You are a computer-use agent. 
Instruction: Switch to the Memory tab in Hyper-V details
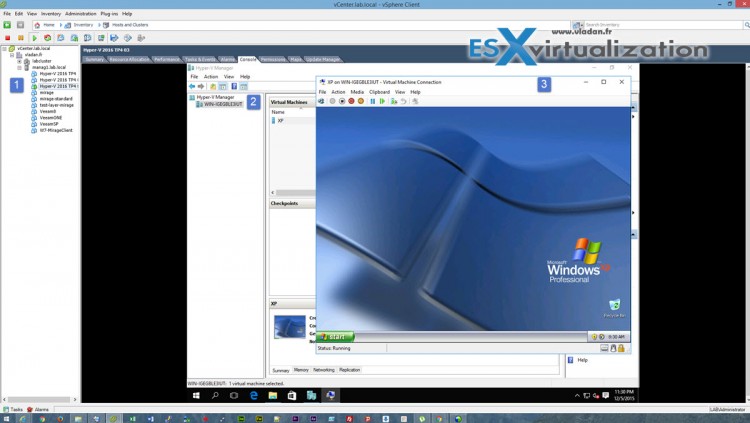[301, 370]
